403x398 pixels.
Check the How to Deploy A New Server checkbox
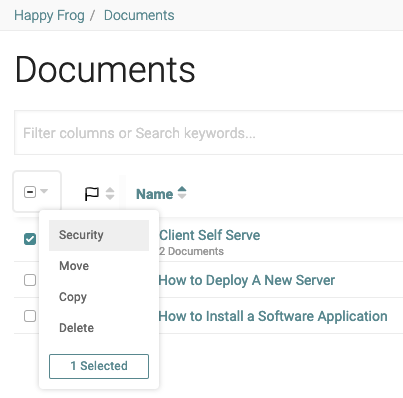30,280
